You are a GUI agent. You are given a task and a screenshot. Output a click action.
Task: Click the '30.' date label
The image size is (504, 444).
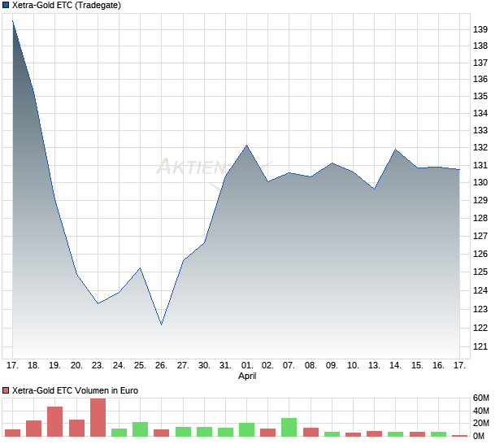point(204,366)
